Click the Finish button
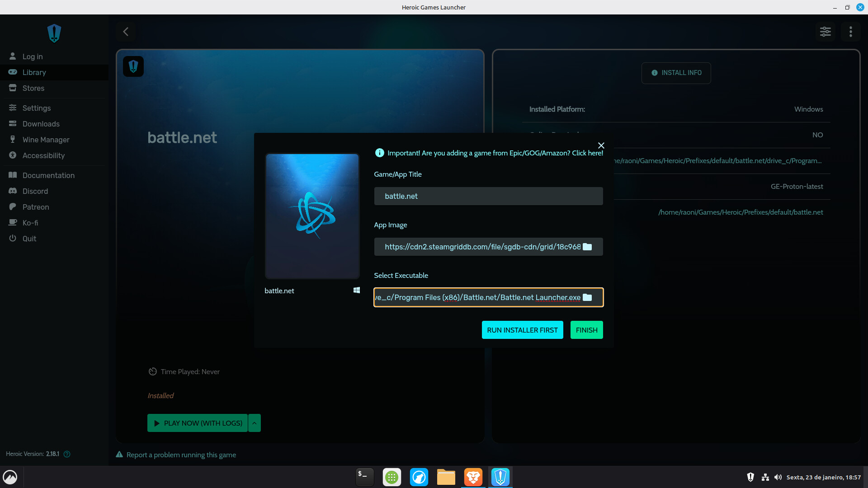Image resolution: width=868 pixels, height=488 pixels. point(586,330)
